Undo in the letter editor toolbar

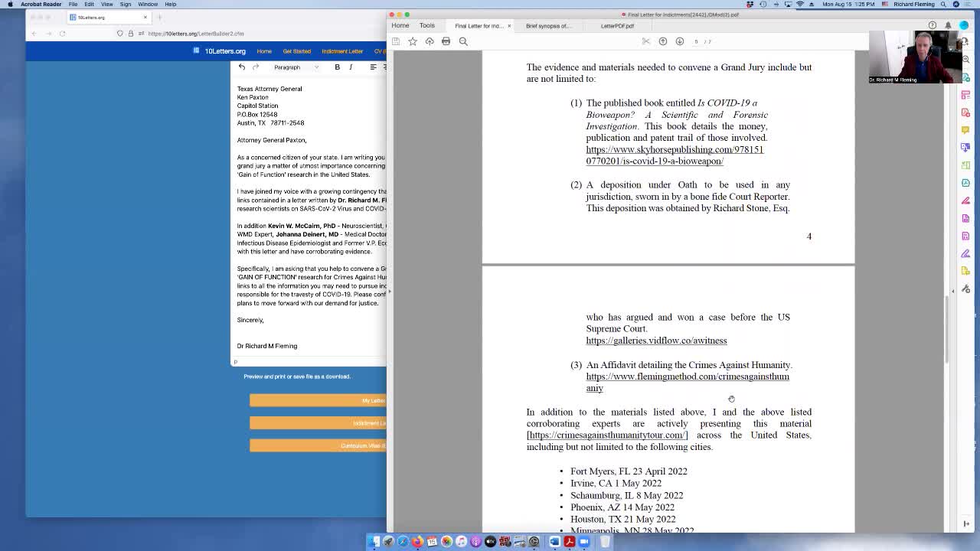(242, 67)
